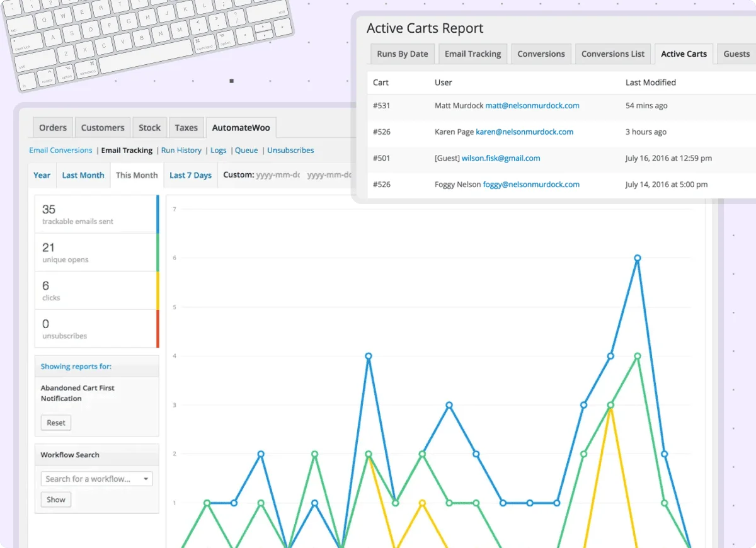The image size is (756, 548).
Task: Open the Unsubscribes link
Action: tap(290, 151)
